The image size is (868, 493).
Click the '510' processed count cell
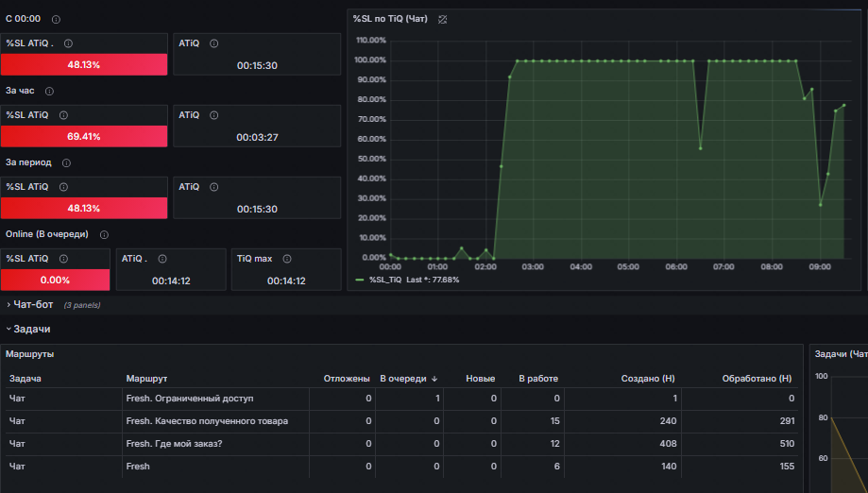[787, 444]
